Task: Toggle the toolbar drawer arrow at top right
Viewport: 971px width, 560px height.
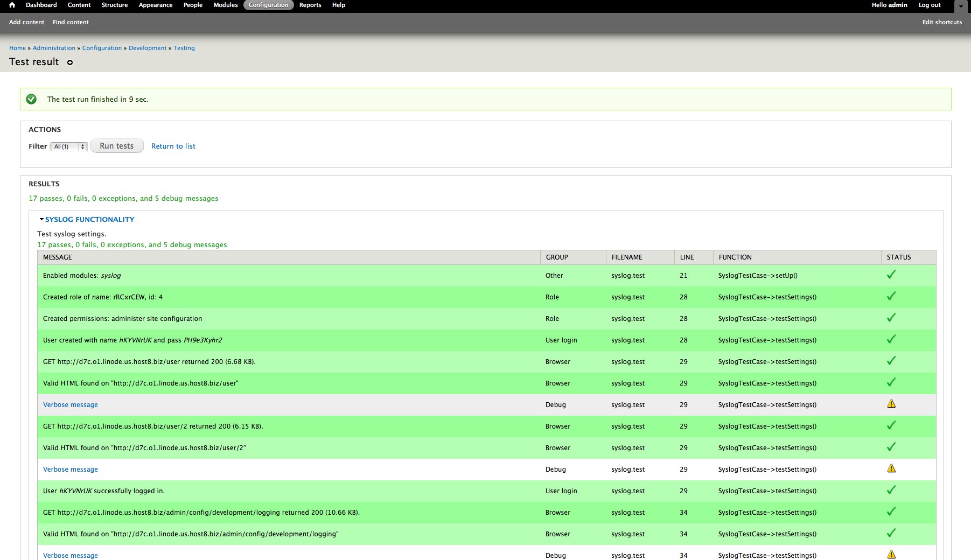Action: point(961,6)
